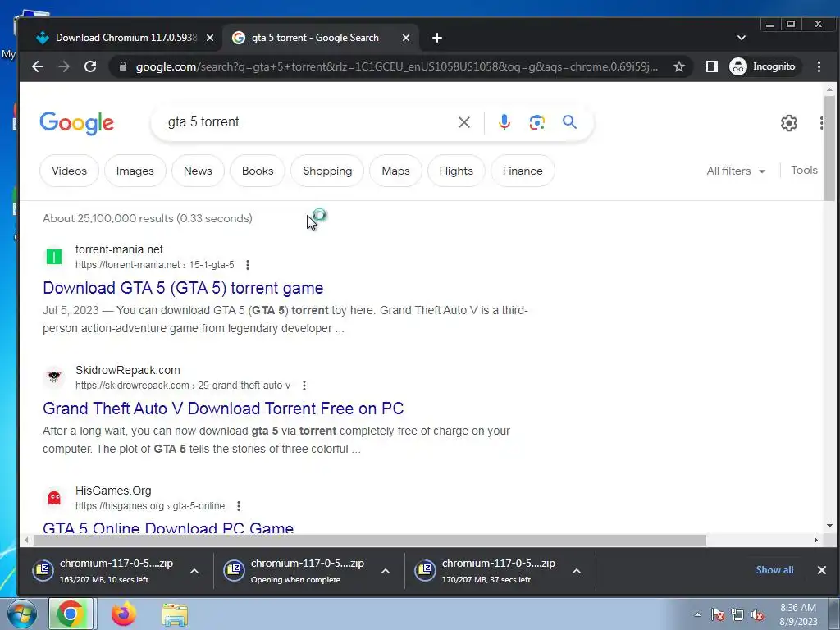Open GTA 5 Online Download PC Game result
The width and height of the screenshot is (840, 630).
pos(168,527)
